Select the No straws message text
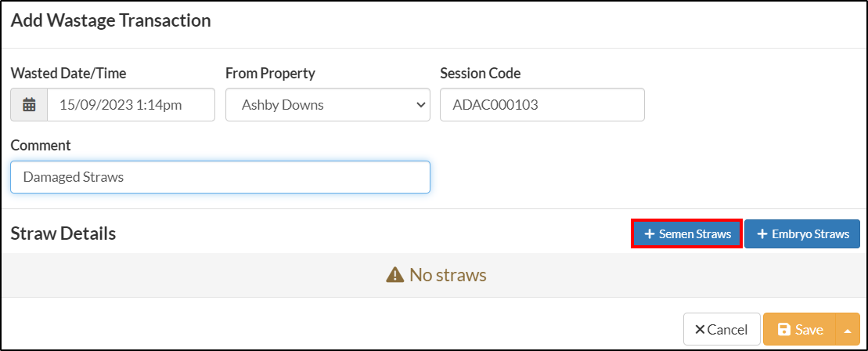The height and width of the screenshot is (351, 868). pos(448,274)
